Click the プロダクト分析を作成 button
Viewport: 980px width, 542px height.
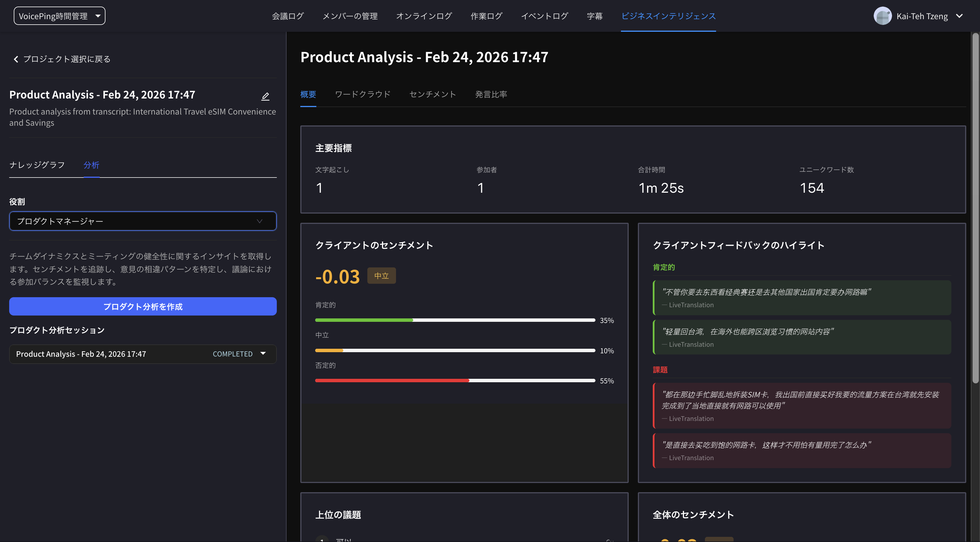point(143,306)
